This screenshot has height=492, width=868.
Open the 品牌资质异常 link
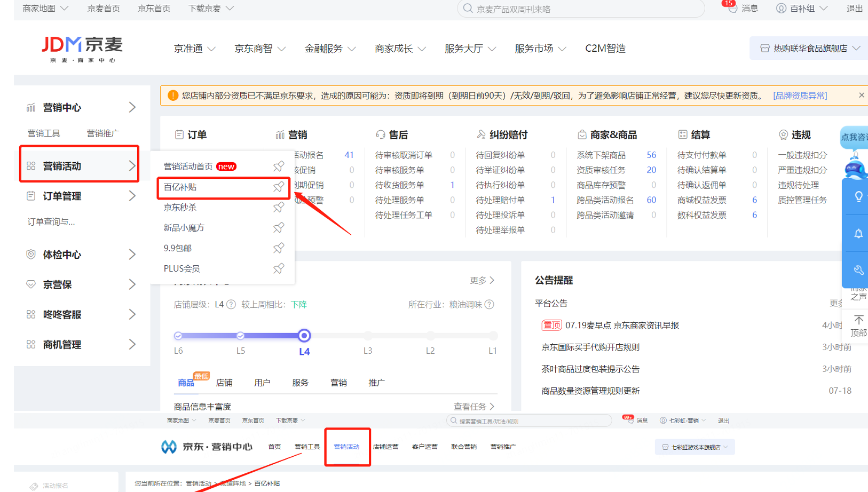[x=800, y=96]
